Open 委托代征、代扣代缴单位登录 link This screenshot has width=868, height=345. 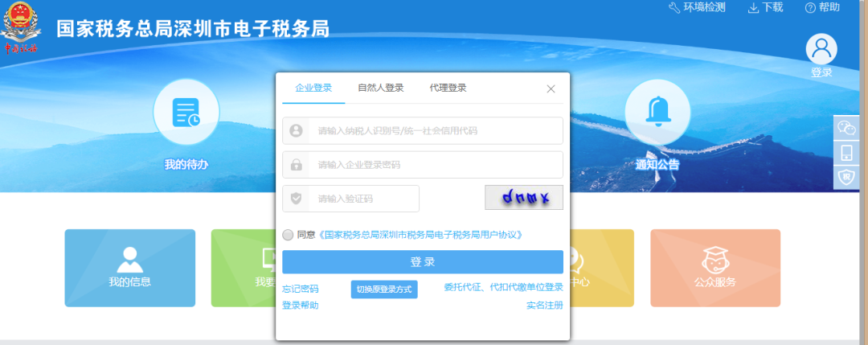point(504,287)
